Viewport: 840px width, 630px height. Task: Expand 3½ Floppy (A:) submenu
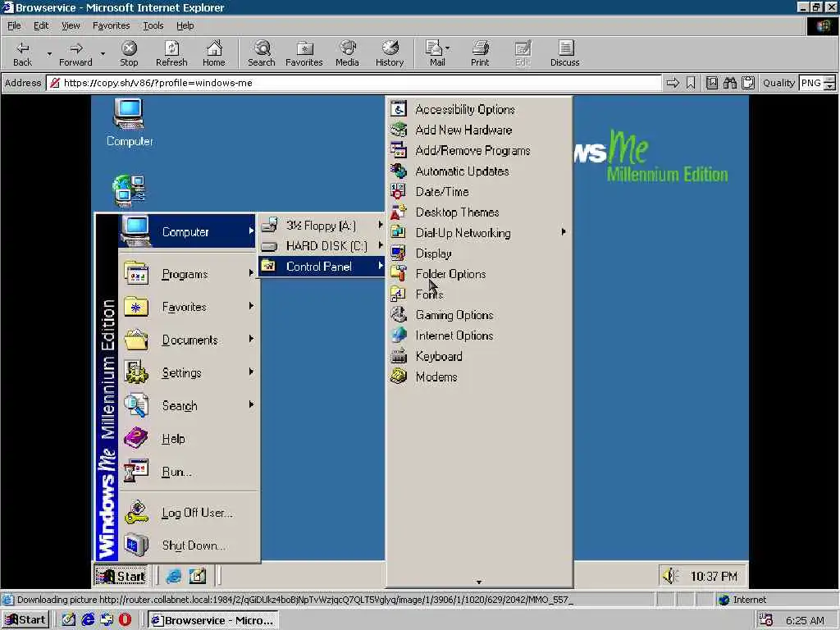[x=322, y=226]
